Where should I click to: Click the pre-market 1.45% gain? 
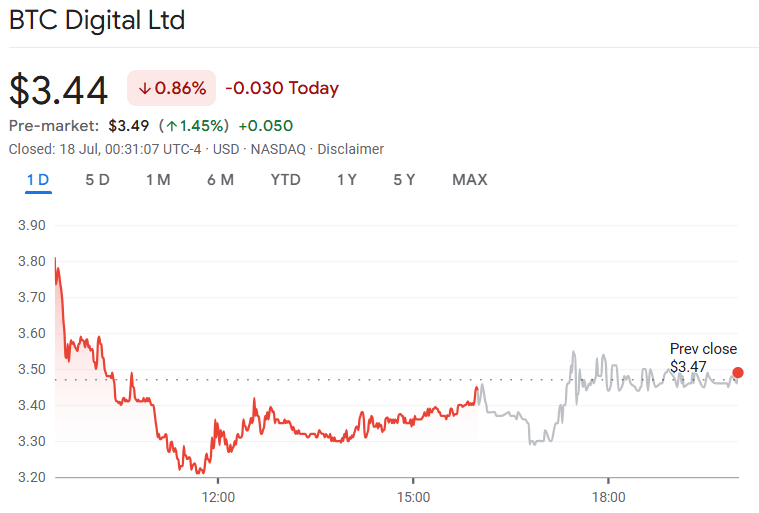tap(194, 126)
